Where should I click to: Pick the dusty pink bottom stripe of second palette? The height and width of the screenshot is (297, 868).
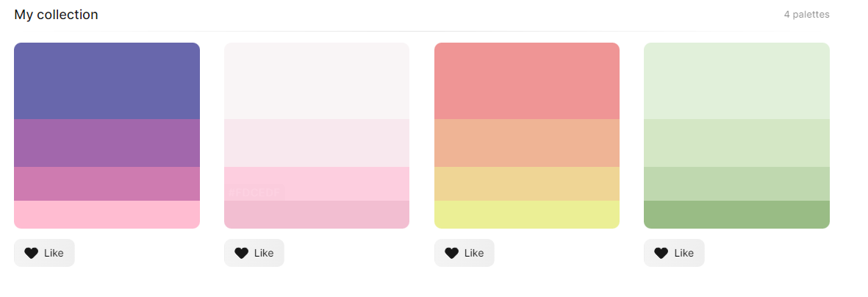(317, 215)
